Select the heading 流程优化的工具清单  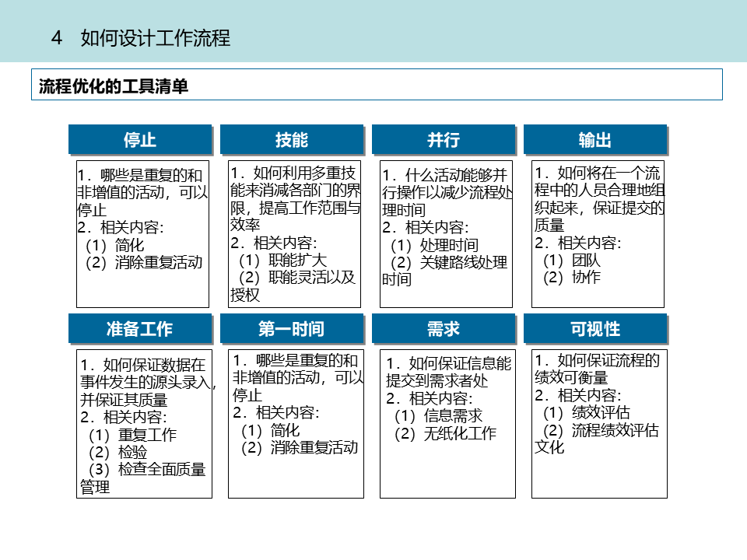click(x=114, y=86)
